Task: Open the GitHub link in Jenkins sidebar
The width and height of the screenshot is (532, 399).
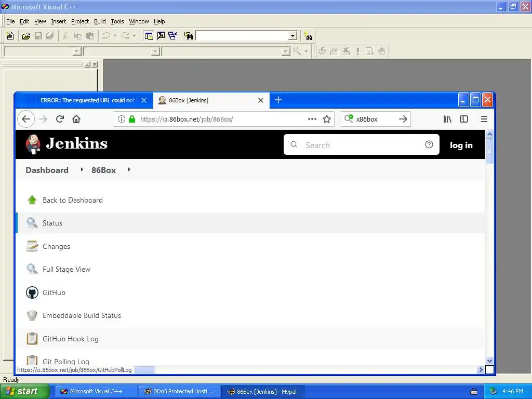Action: coord(54,293)
